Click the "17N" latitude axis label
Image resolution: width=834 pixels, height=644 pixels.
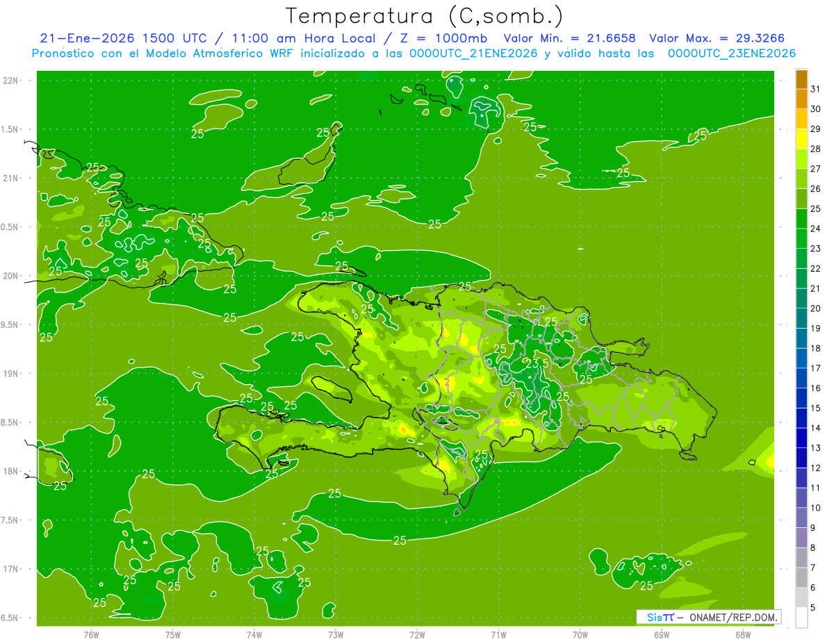(x=11, y=569)
